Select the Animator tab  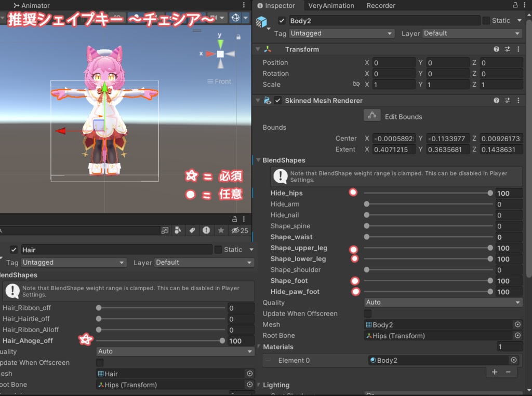click(32, 5)
